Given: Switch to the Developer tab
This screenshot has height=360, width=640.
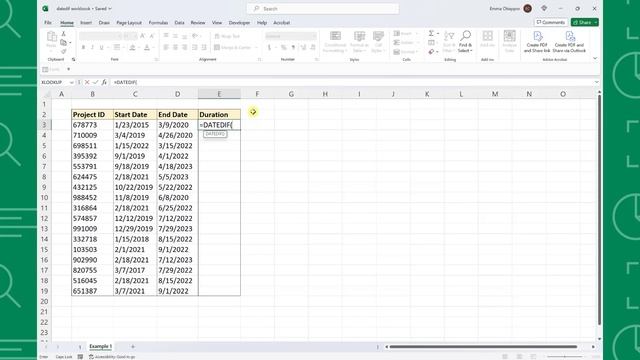Looking at the screenshot, I should click(239, 22).
